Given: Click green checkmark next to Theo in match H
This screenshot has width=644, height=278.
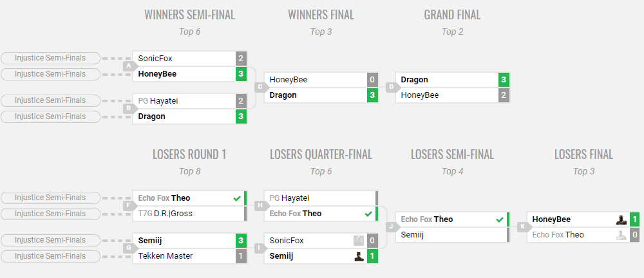Looking at the screenshot, I should (x=368, y=214).
